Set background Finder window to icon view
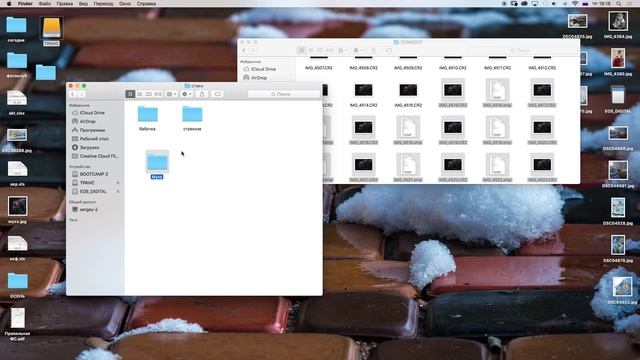Viewport: 640px width, 360px height. (x=302, y=51)
